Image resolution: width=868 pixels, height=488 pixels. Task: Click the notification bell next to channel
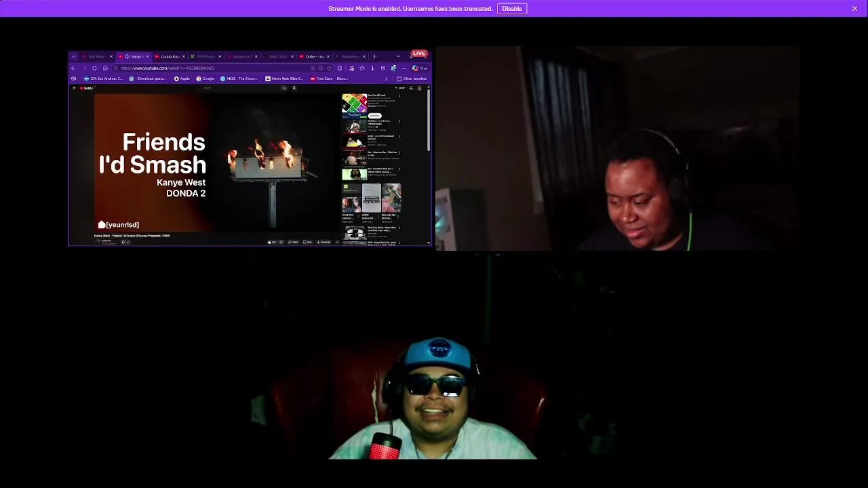coord(123,242)
